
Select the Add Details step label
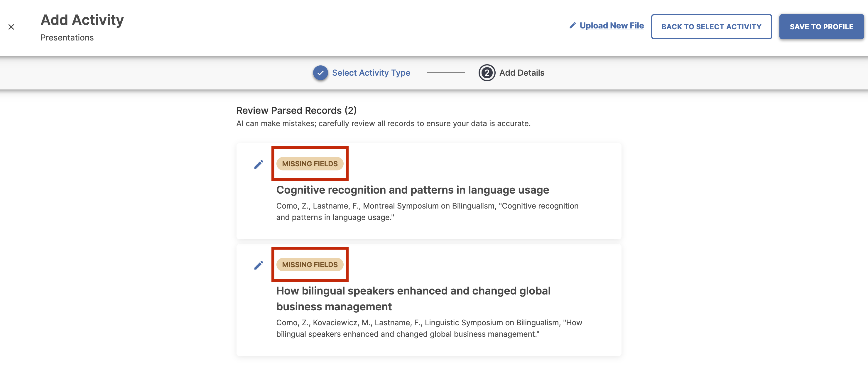click(x=522, y=73)
